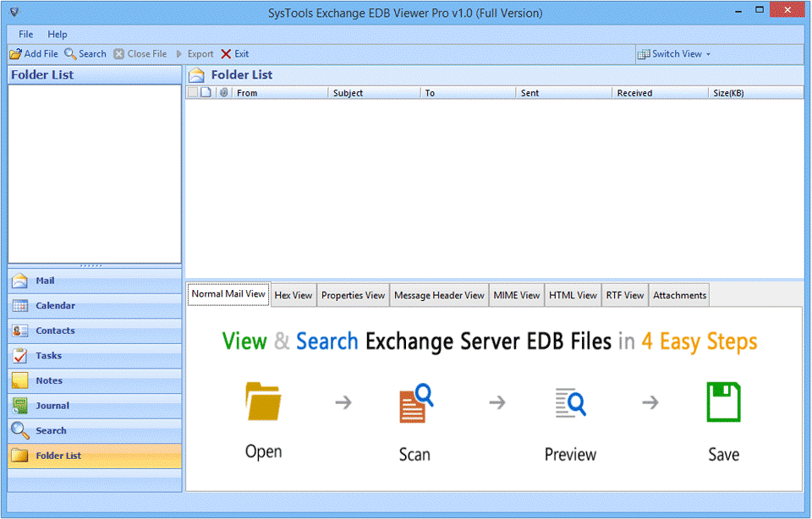Open the Journal section
The height and width of the screenshot is (519, 812).
coord(52,406)
